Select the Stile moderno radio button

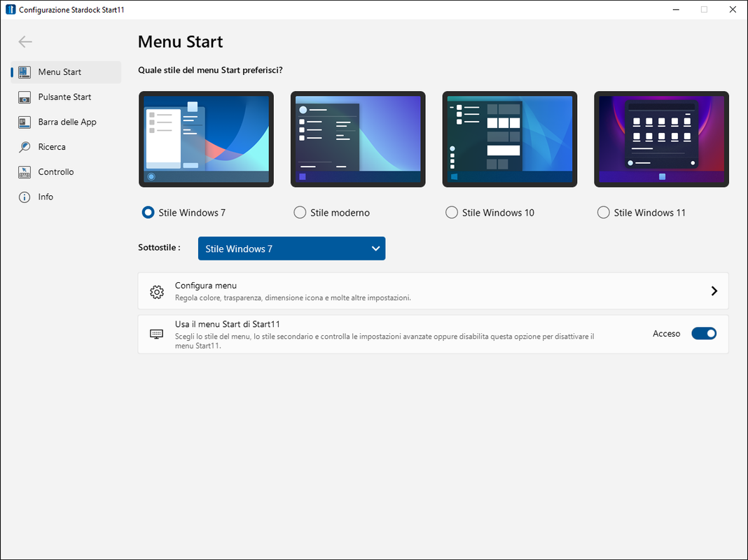point(300,213)
